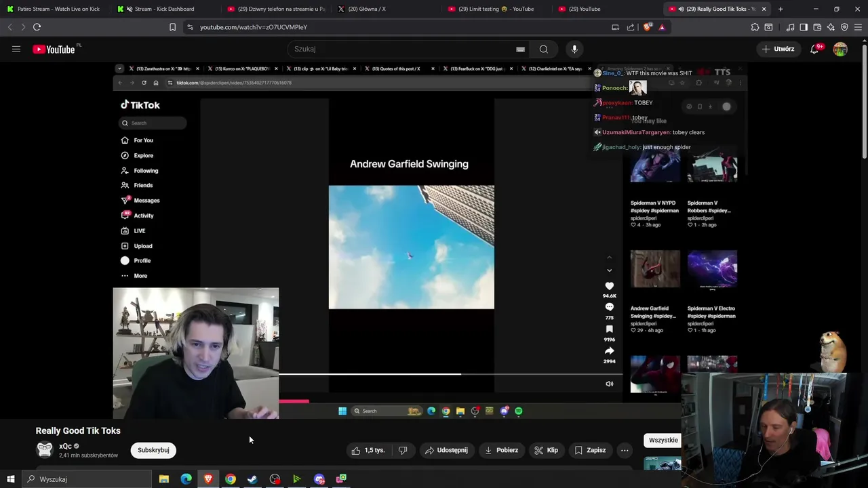Image resolution: width=868 pixels, height=488 pixels.
Task: Open the Brave playlist music note icon
Action: point(790,27)
